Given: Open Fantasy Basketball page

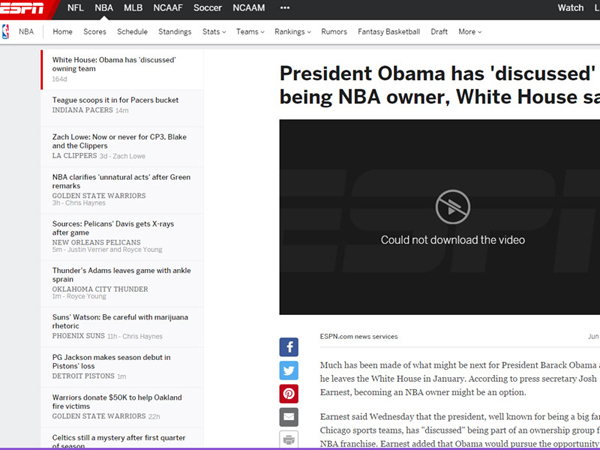Looking at the screenshot, I should click(x=389, y=32).
